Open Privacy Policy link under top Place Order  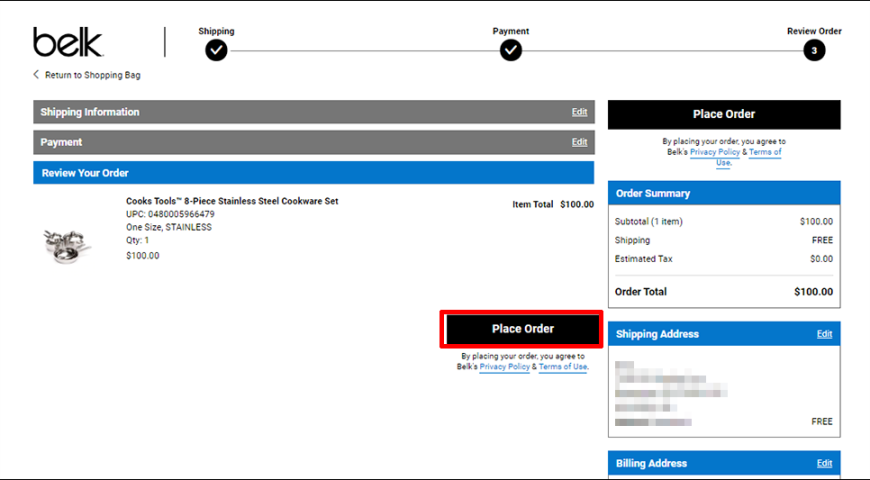[715, 152]
